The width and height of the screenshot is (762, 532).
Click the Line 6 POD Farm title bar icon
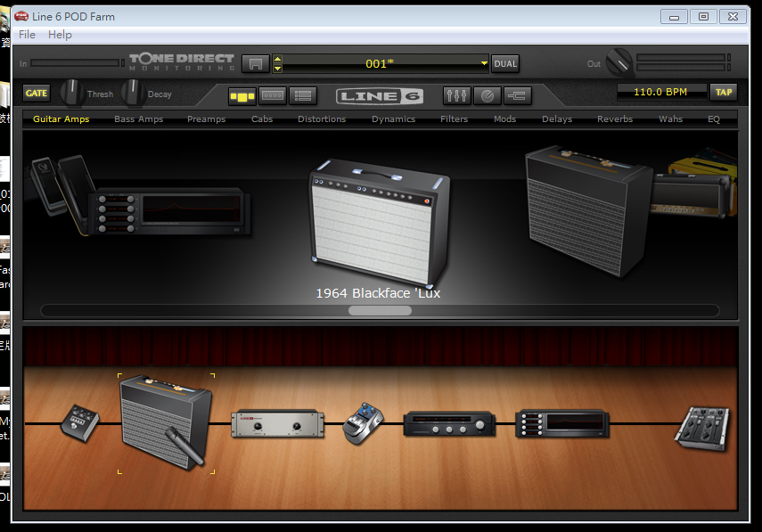21,17
